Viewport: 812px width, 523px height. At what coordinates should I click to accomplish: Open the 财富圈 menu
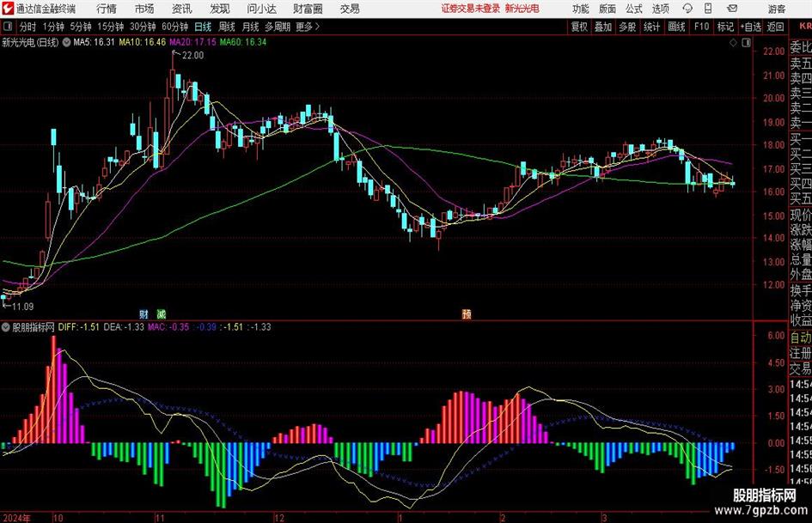click(308, 9)
